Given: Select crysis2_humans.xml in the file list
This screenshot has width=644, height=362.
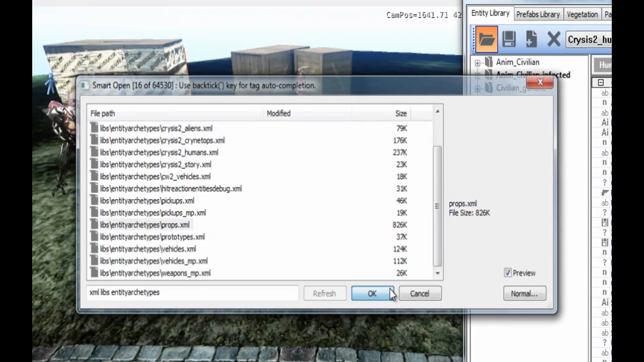Looking at the screenshot, I should pos(159,152).
